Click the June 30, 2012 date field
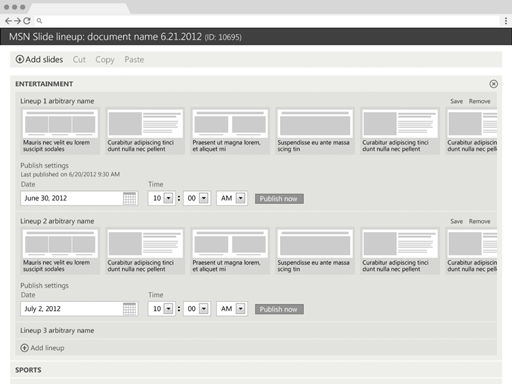 [x=79, y=198]
